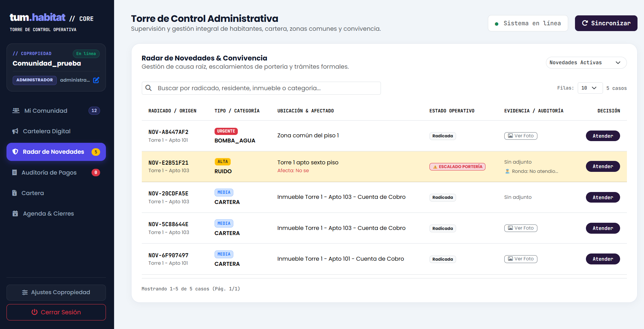Click Atender for the RUIDO case NOV-E2B51F21
The height and width of the screenshot is (329, 644).
tap(603, 166)
